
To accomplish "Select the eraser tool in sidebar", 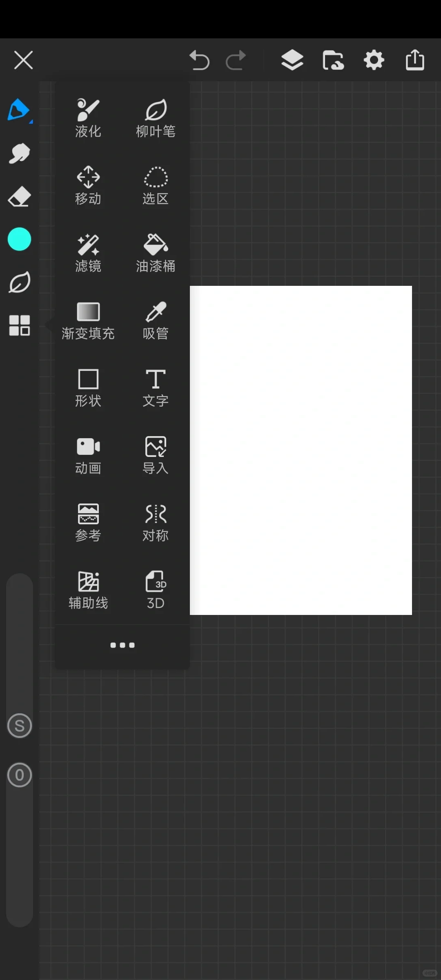I will click(19, 197).
